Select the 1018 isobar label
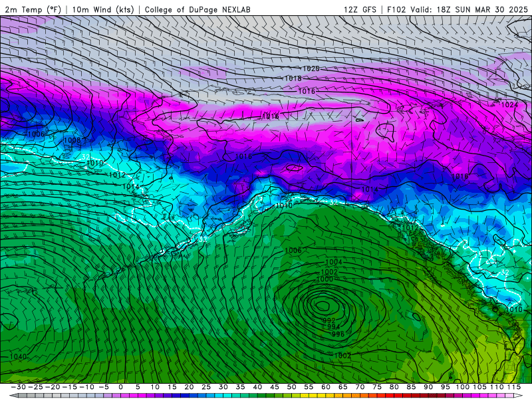This screenshot has width=532, height=399. coord(293,78)
